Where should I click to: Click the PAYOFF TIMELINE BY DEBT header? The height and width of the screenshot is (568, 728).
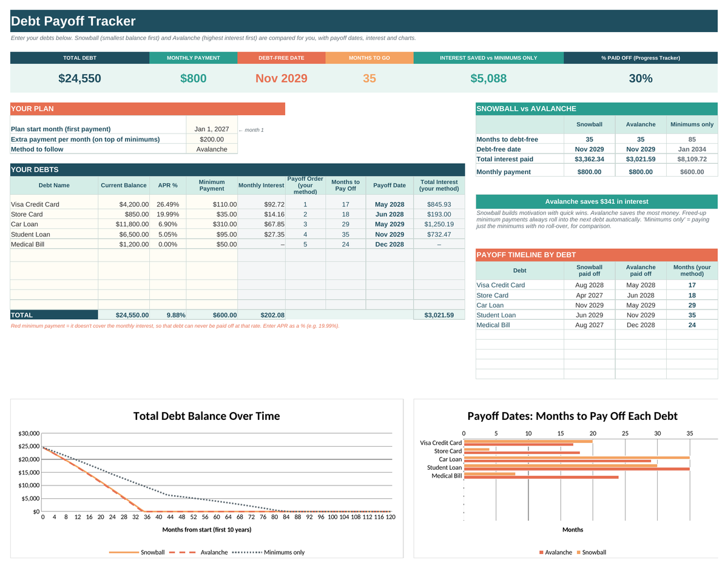point(597,255)
